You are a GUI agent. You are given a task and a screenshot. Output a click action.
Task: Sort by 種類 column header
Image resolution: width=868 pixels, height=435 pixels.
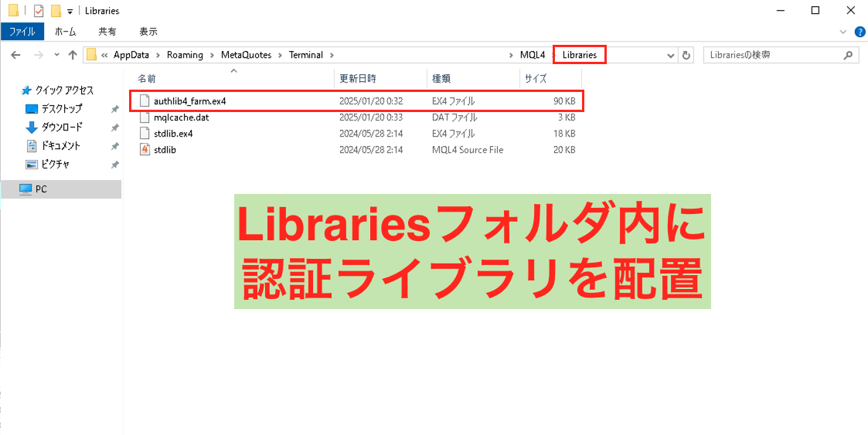442,79
